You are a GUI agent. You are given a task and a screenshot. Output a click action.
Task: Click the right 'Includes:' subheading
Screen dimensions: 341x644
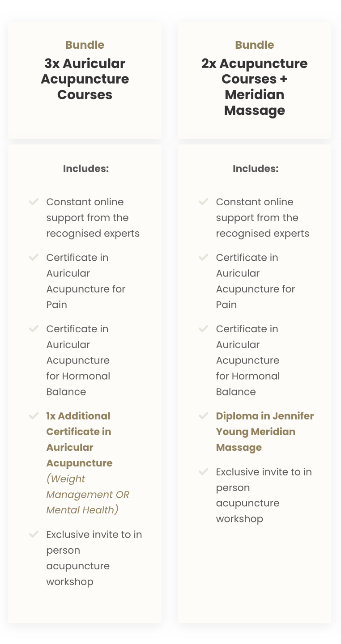256,169
